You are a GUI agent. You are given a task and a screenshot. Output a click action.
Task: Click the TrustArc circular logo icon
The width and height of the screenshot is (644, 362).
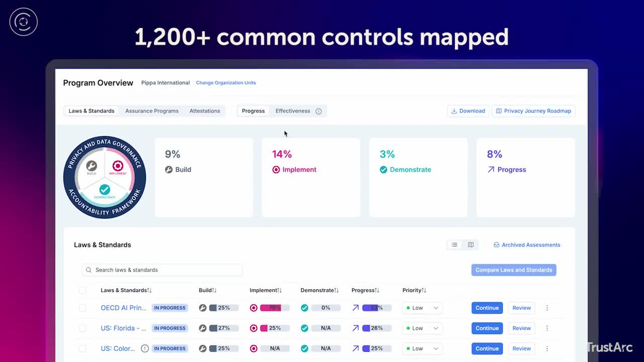point(23,22)
